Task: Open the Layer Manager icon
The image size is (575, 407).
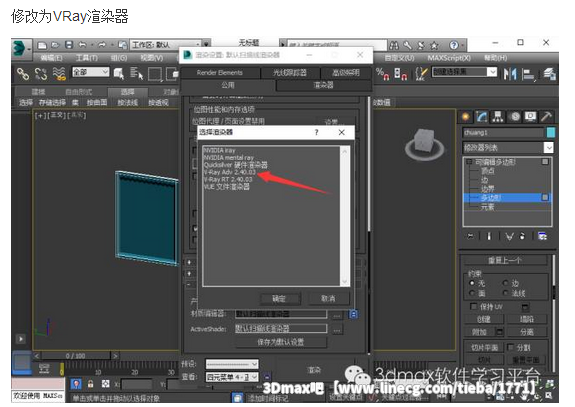Action: coord(549,74)
